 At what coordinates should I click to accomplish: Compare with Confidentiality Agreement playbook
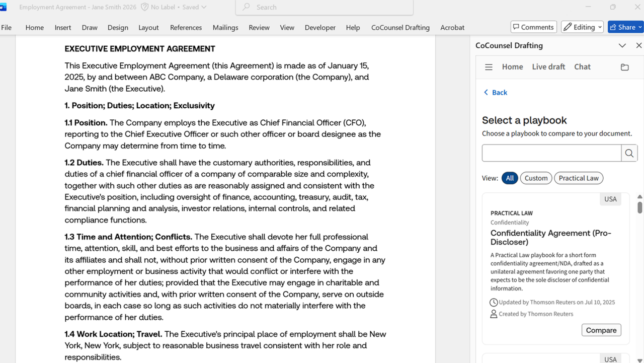(601, 330)
